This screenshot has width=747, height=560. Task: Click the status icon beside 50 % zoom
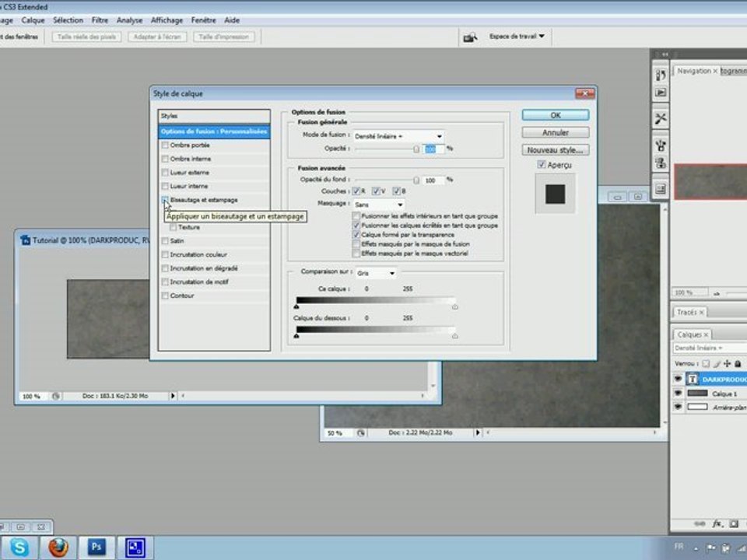(x=360, y=433)
